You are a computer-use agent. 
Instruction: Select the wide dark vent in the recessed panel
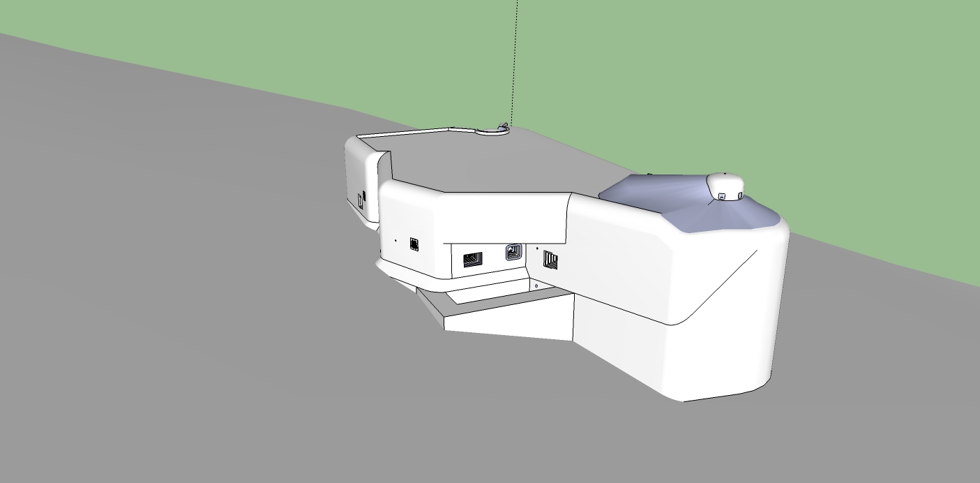click(x=472, y=260)
